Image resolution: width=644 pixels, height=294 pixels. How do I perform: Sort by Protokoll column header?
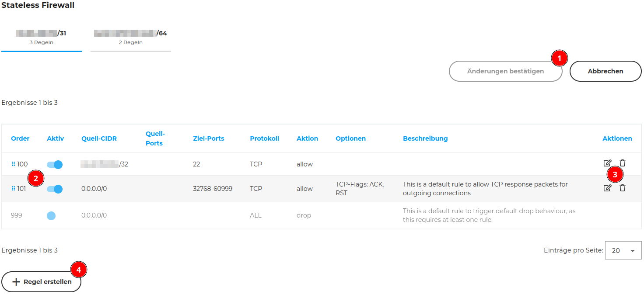point(264,138)
